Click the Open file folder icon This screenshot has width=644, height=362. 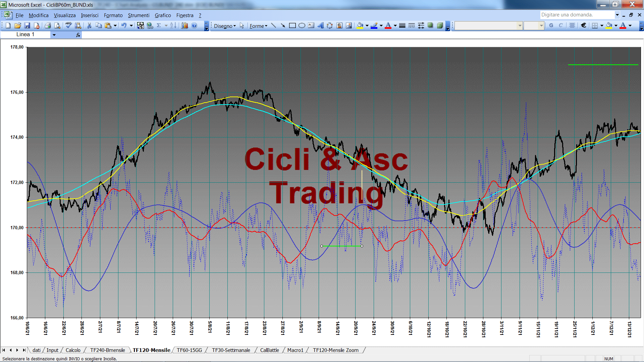18,25
